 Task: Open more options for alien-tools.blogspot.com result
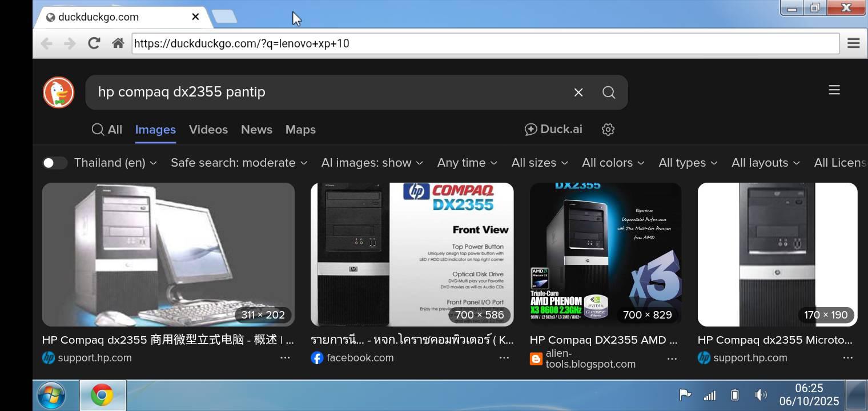click(672, 359)
